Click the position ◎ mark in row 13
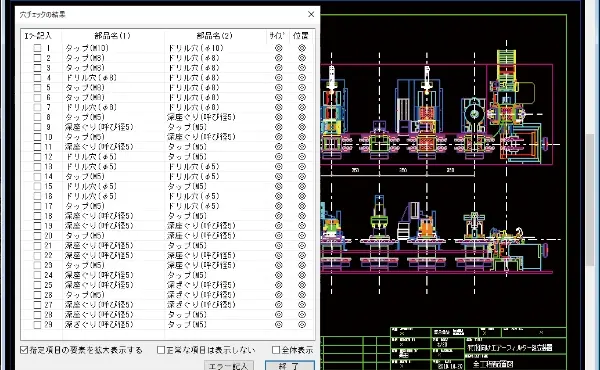The image size is (600, 370). point(302,166)
